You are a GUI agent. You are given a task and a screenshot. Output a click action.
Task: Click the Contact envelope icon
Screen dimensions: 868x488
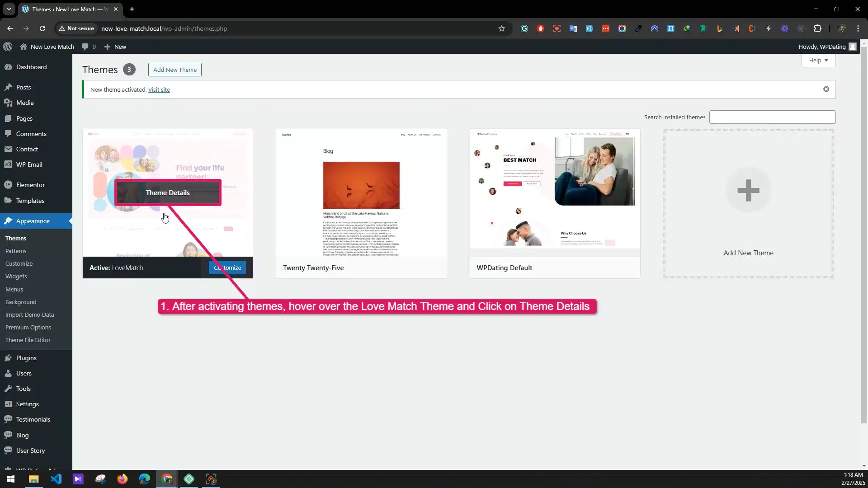(x=8, y=149)
